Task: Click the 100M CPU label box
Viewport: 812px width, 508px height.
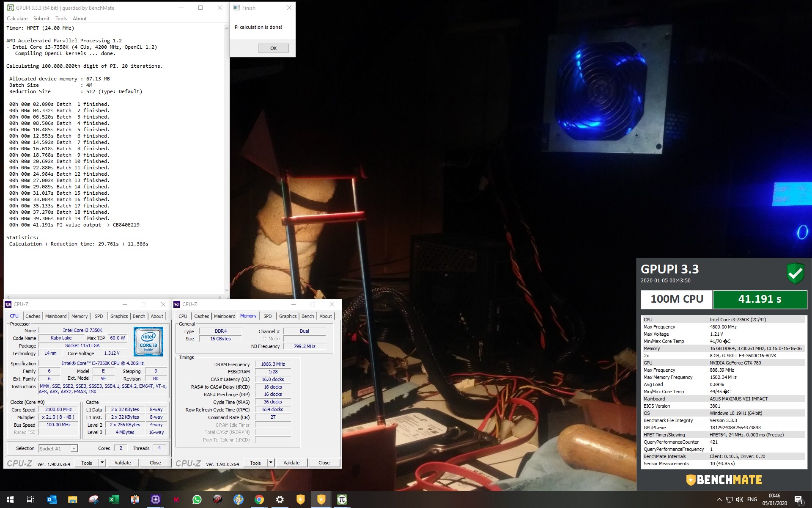Action: pos(677,299)
